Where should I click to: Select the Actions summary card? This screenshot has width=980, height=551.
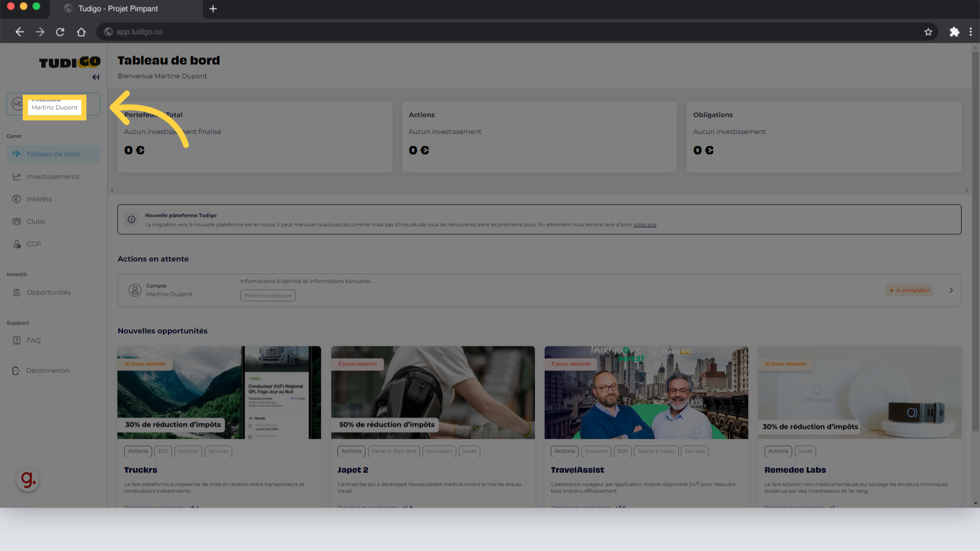click(539, 137)
